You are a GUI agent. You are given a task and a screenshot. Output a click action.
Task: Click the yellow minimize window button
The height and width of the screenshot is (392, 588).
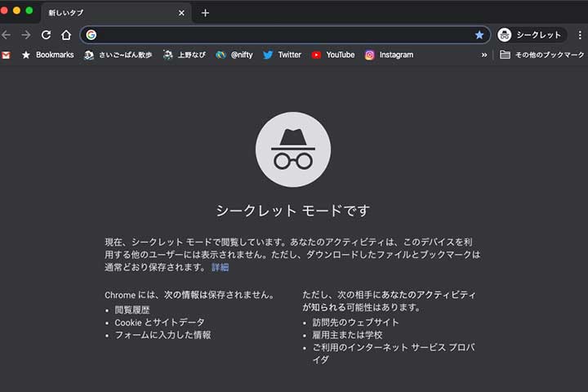16,11
